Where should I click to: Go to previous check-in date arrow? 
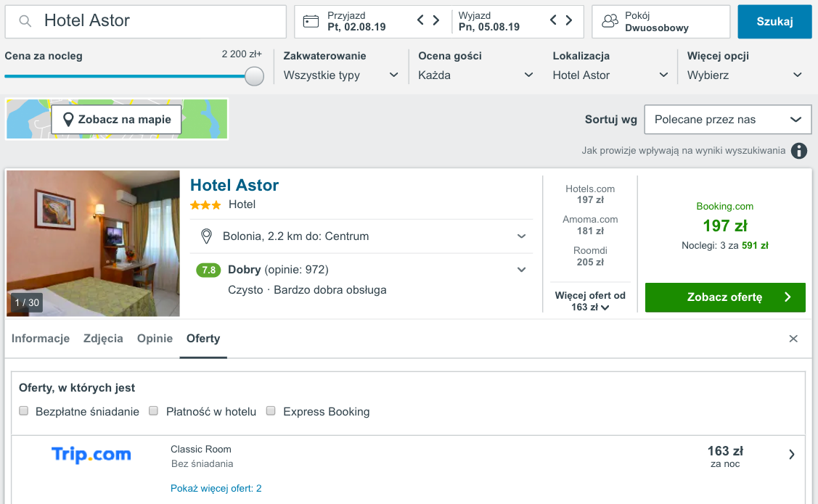tap(420, 20)
